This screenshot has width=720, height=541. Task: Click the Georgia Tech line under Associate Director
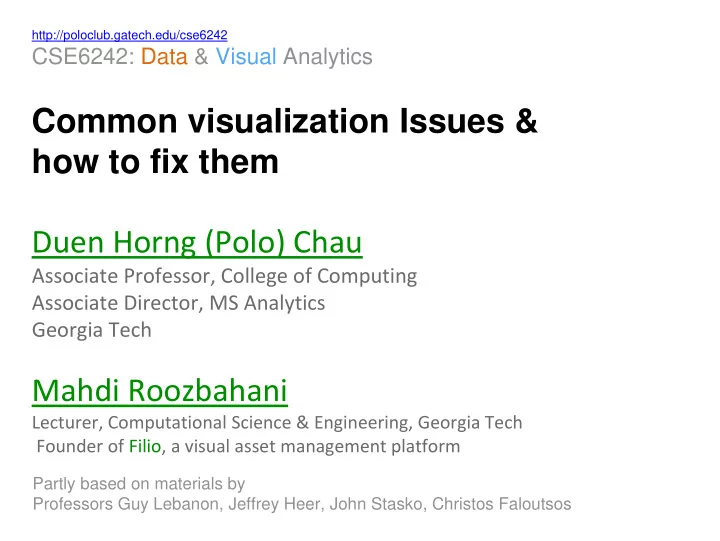[x=92, y=331]
